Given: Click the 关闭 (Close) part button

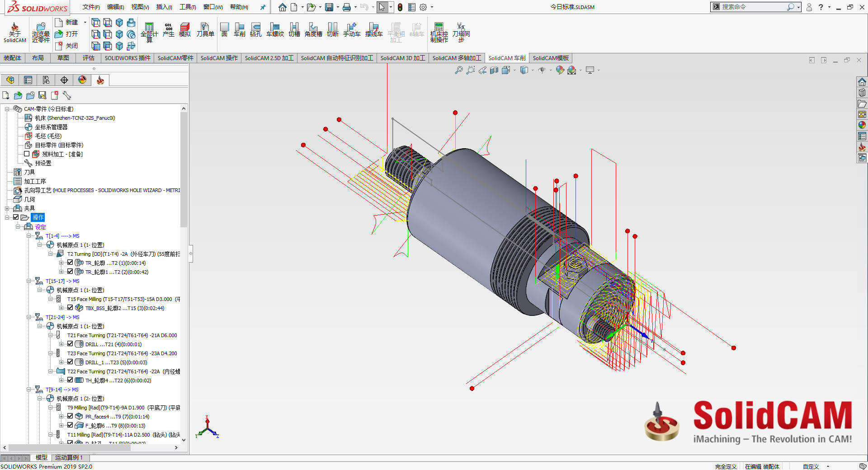Looking at the screenshot, I should (x=66, y=46).
